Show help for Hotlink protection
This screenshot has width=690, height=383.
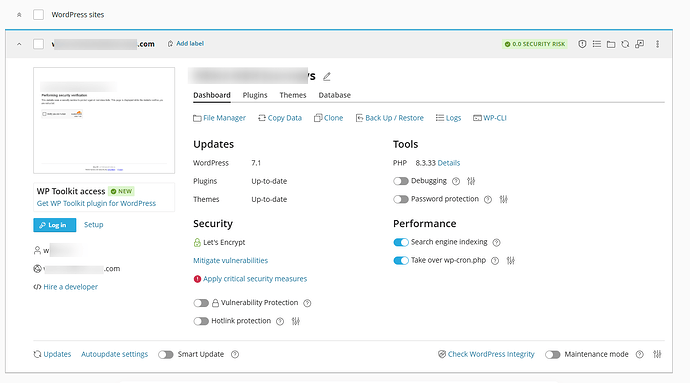pos(280,321)
